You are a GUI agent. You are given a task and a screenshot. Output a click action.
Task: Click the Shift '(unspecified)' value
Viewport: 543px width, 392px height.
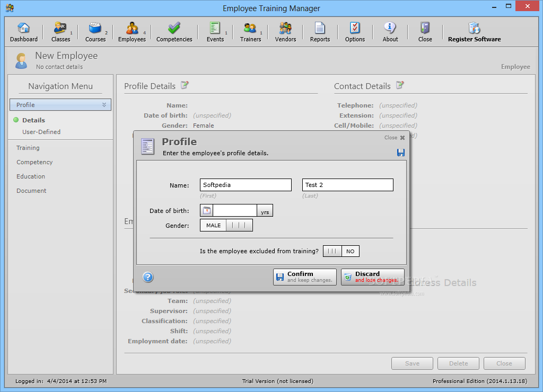tap(212, 331)
